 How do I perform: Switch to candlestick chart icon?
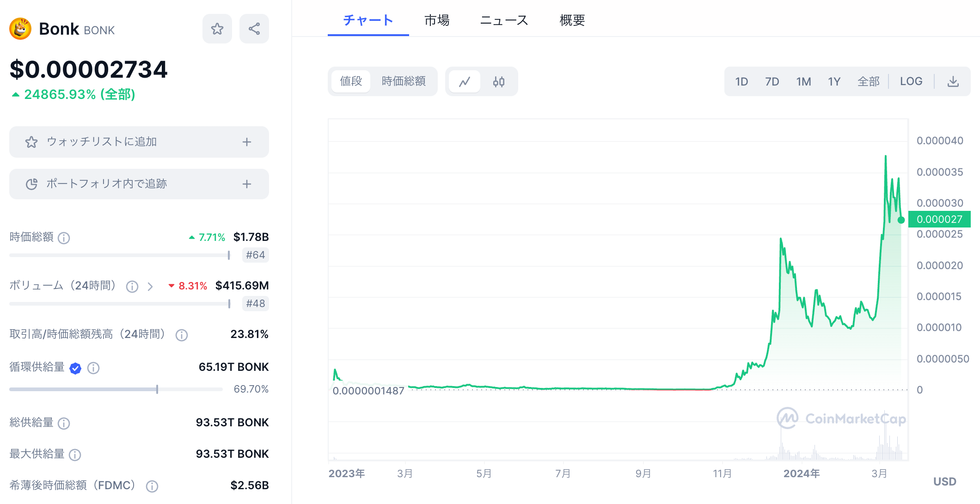click(498, 82)
